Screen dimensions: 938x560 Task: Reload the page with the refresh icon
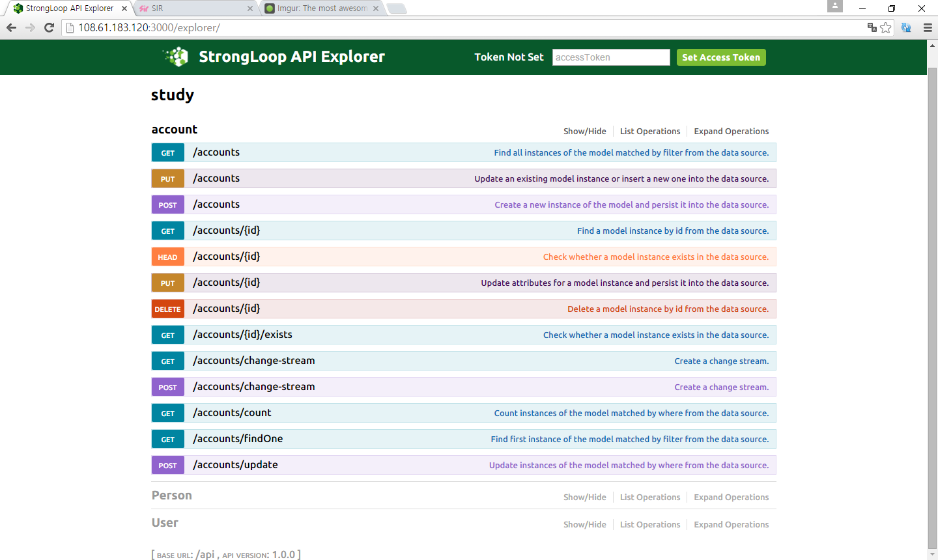pyautogui.click(x=49, y=27)
